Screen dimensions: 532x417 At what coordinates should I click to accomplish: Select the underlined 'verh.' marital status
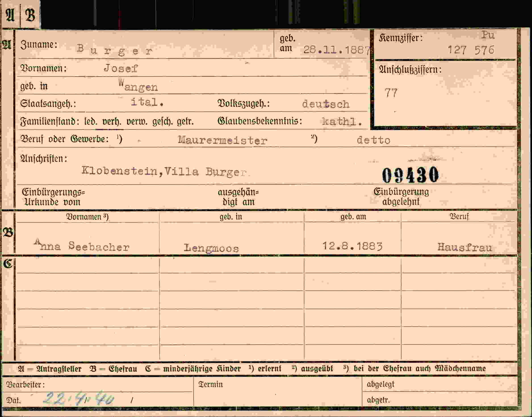coord(111,121)
